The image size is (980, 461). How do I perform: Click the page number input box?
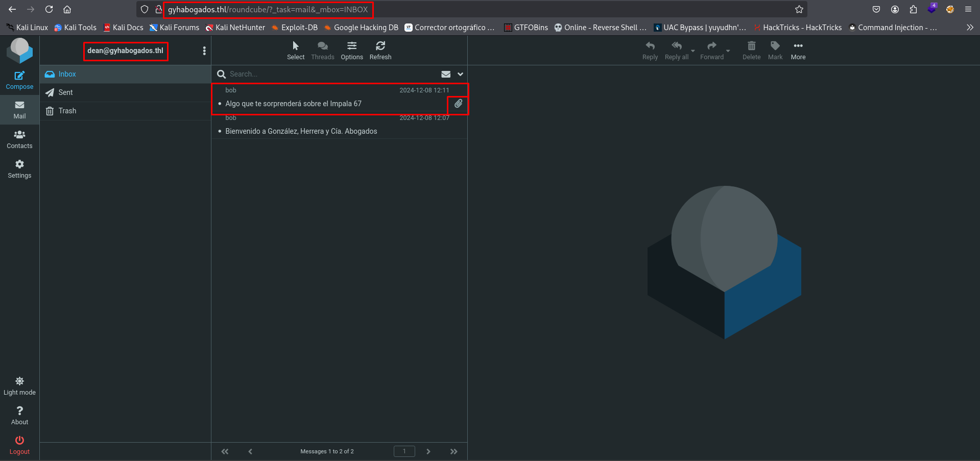coord(404,451)
